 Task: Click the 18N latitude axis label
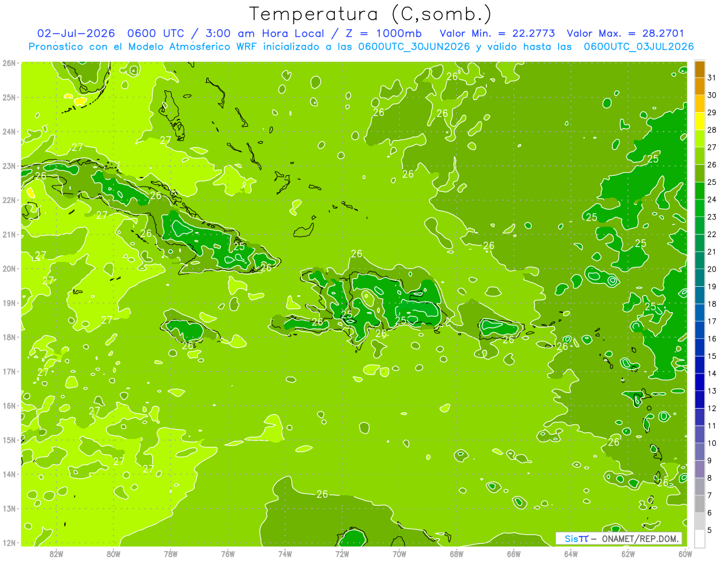8,337
